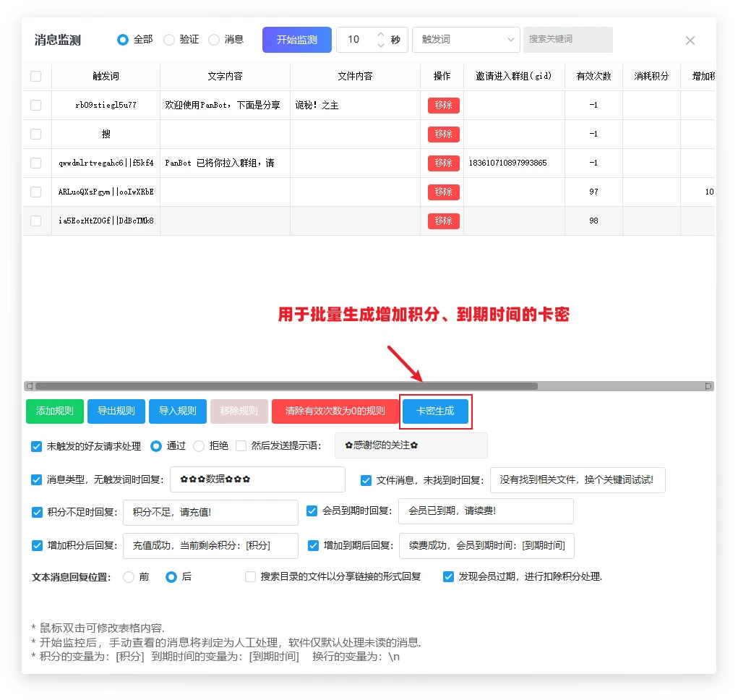Set text reply position to 前
738x700 pixels.
pos(129,577)
